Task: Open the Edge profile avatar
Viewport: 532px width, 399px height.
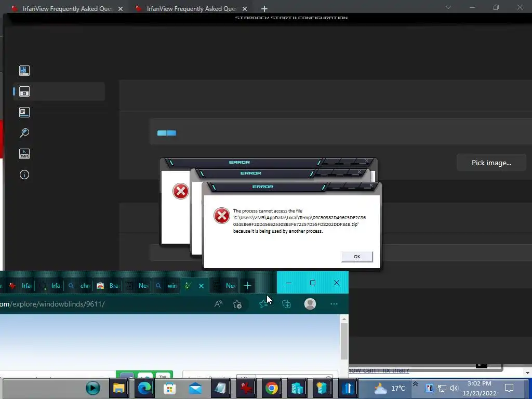Action: pyautogui.click(x=310, y=304)
